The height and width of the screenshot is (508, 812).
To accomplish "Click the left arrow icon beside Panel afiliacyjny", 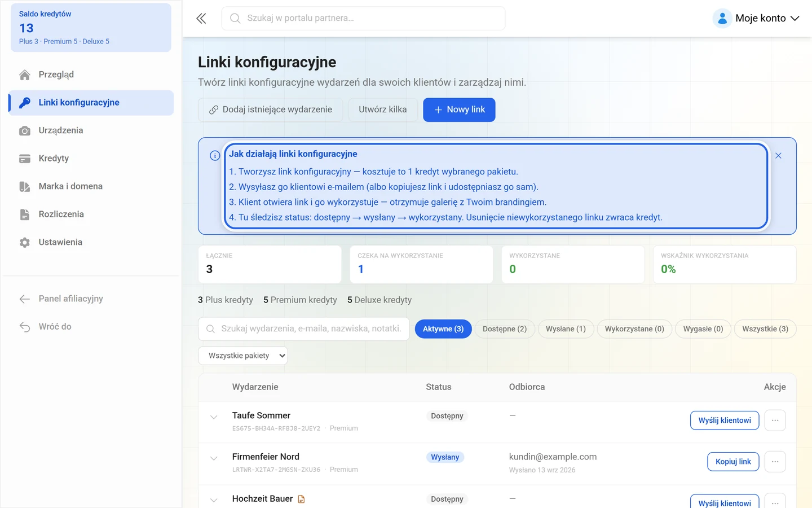I will coord(25,299).
